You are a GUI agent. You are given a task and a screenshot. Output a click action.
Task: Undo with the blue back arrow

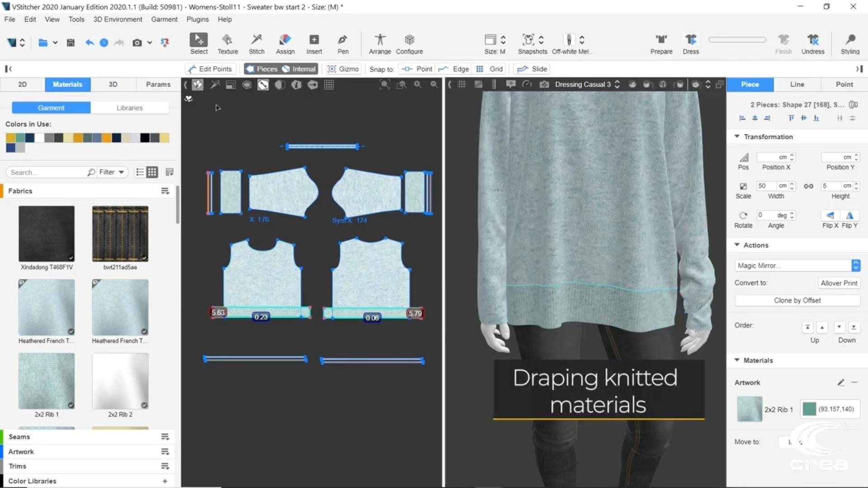(x=90, y=42)
